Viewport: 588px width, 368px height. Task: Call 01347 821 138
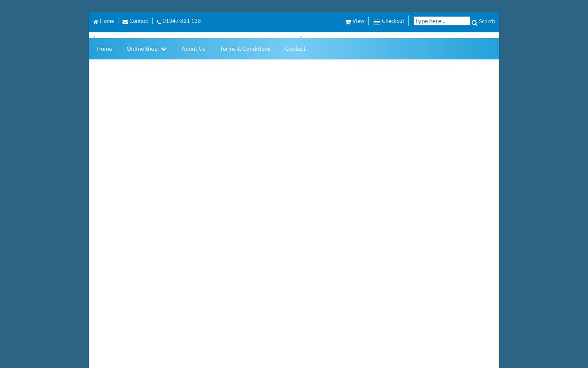pyautogui.click(x=181, y=21)
